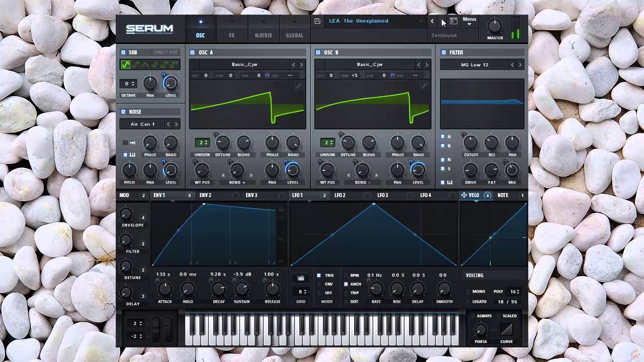This screenshot has width=644, height=362.
Task: Click the Sub Direct Out button
Action: pos(166,52)
